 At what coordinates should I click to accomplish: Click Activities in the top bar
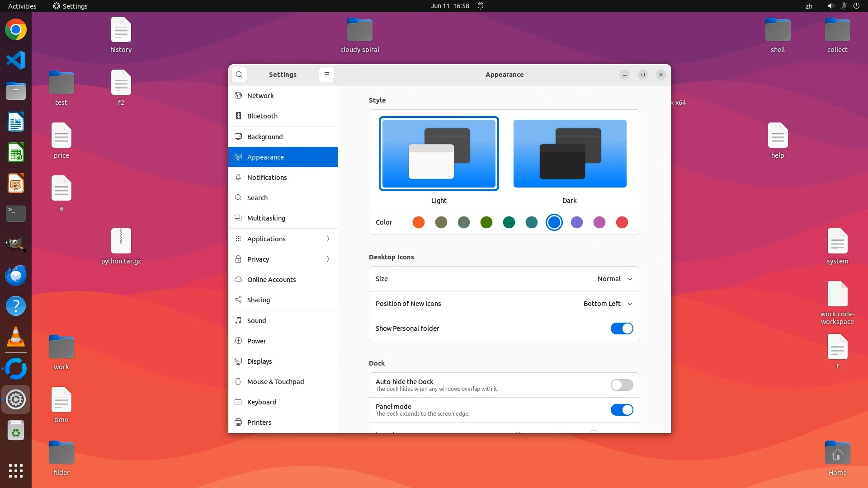(x=22, y=6)
